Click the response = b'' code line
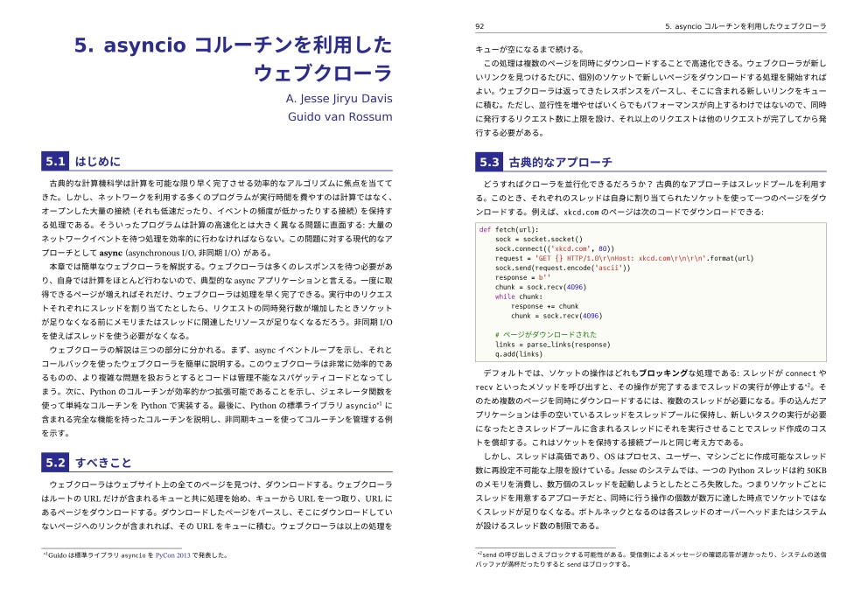Screen dimensions: 868x614 (522, 277)
